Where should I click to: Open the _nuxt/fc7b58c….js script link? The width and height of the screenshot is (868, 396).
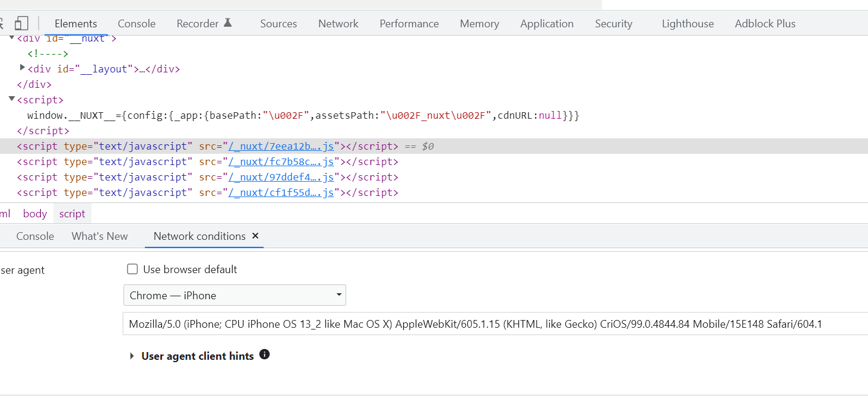(281, 161)
